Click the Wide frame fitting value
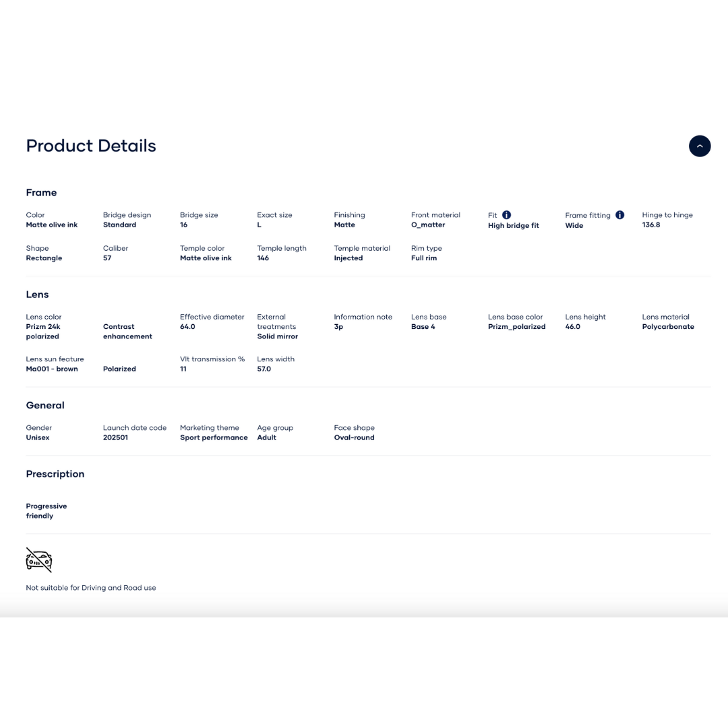The image size is (728, 728). click(x=574, y=226)
